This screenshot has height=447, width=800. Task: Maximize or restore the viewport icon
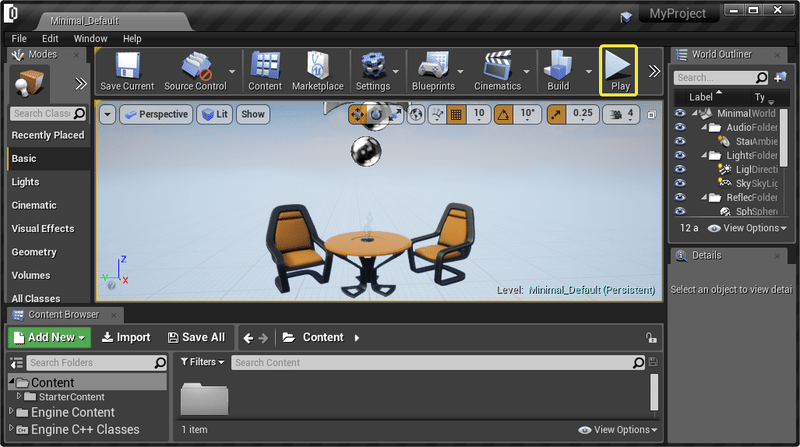point(652,115)
